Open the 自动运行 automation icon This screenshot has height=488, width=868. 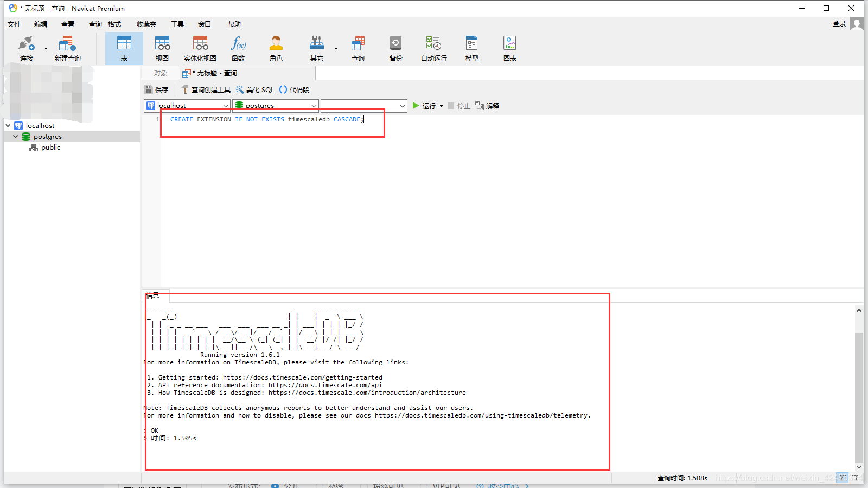433,48
